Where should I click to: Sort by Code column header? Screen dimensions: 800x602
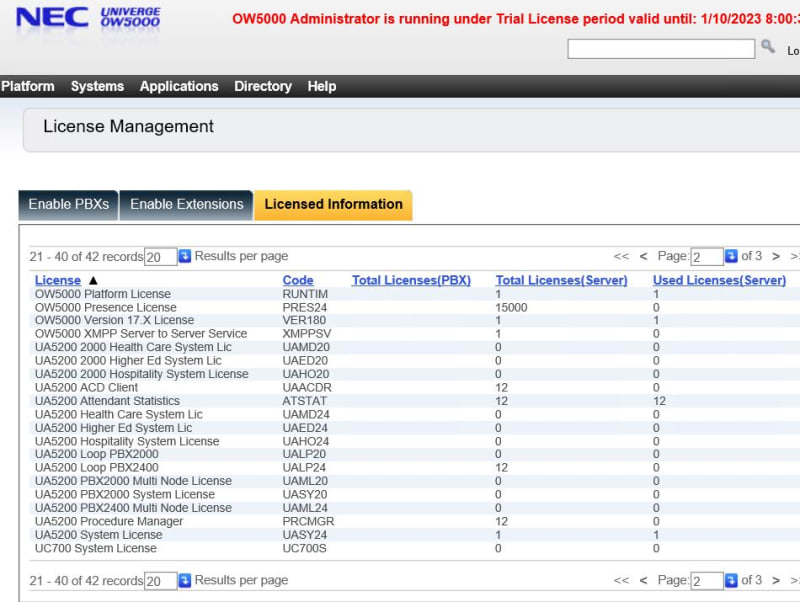[x=298, y=280]
